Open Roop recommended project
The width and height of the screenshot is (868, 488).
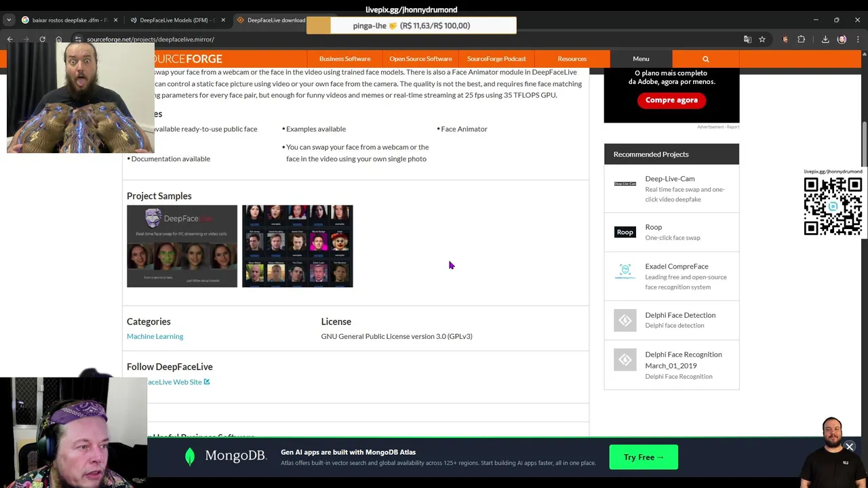(x=654, y=227)
